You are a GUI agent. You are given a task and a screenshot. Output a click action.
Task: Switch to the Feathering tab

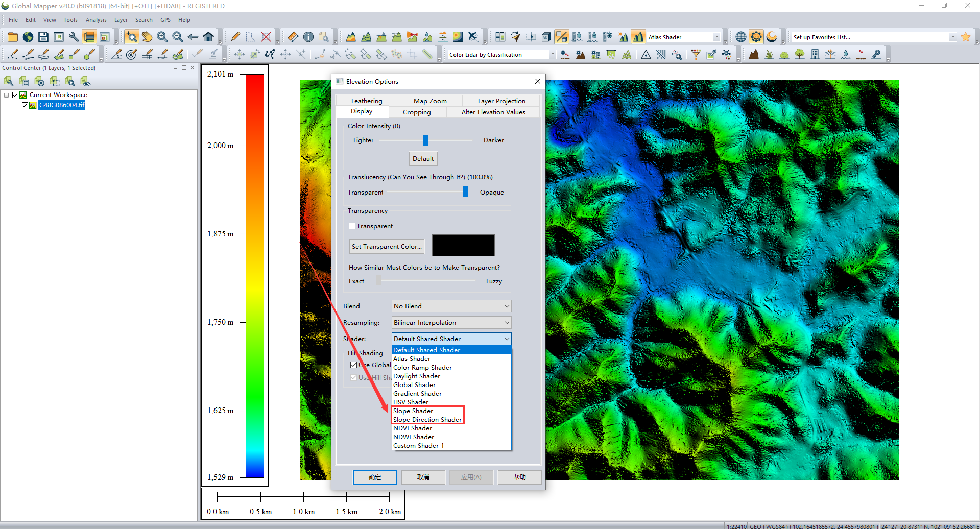click(x=367, y=101)
